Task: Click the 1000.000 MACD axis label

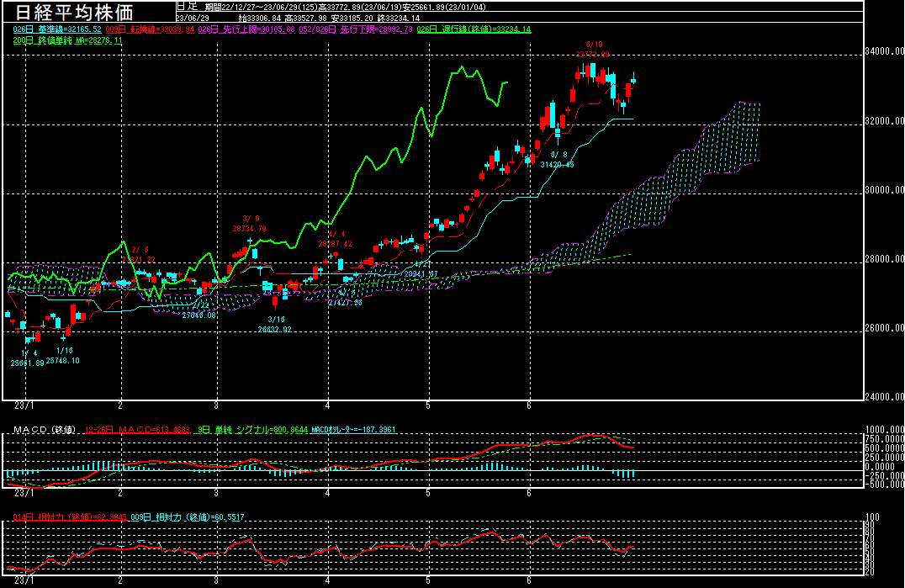Action: coord(884,430)
